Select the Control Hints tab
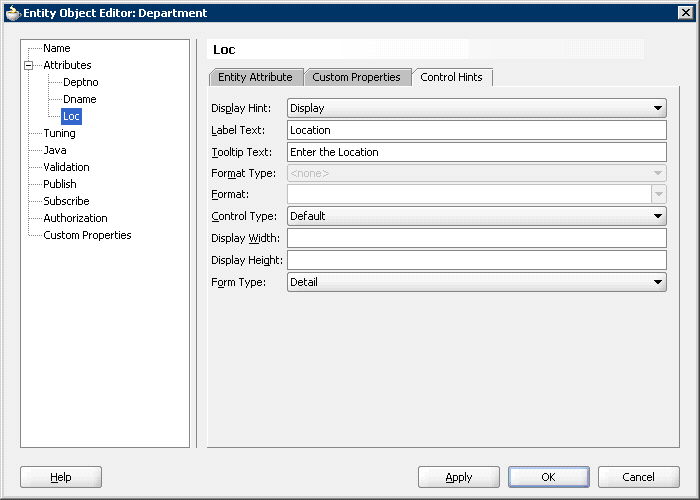This screenshot has height=500, width=700. [x=453, y=77]
